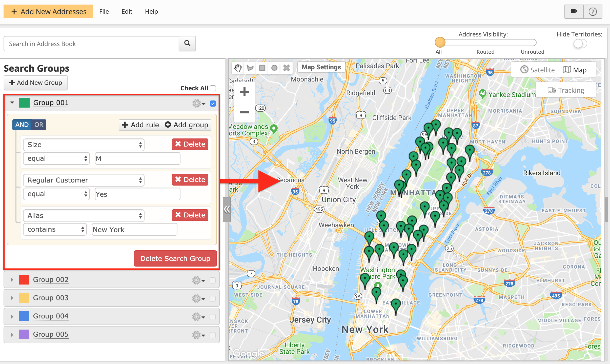
Task: Click the X clear shapes tool
Action: pos(286,68)
